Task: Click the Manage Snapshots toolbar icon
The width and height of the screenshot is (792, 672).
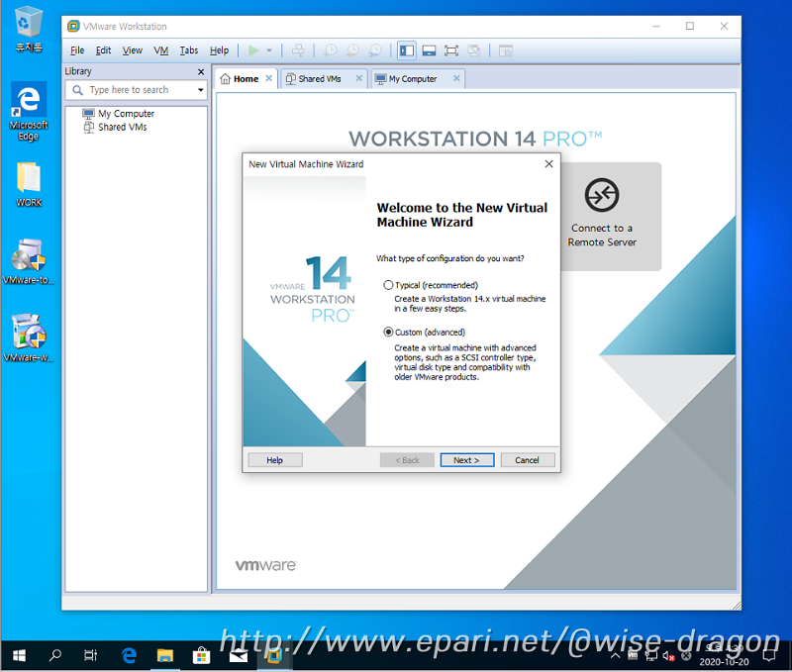Action: [x=375, y=50]
